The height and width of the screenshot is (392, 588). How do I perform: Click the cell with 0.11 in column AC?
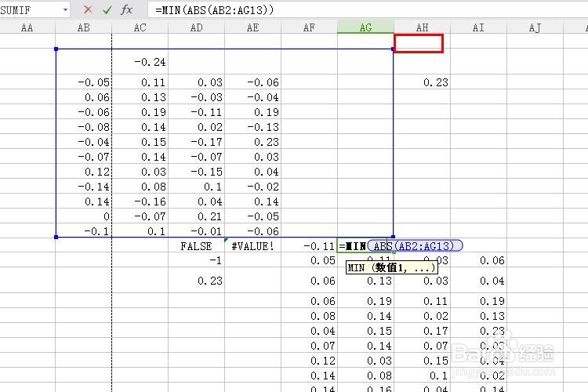tap(140, 82)
